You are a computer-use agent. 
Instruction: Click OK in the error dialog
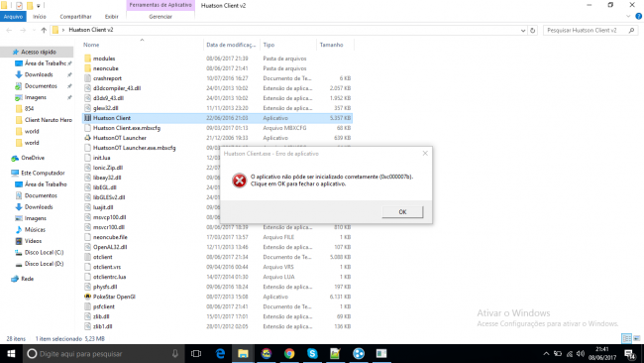(x=402, y=211)
